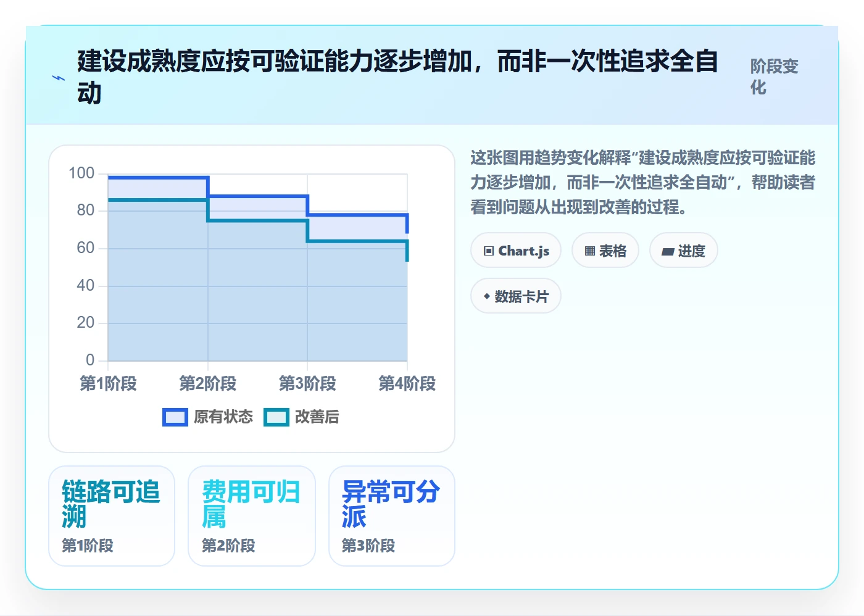Click the 第3阶段 x-axis label

(x=307, y=383)
